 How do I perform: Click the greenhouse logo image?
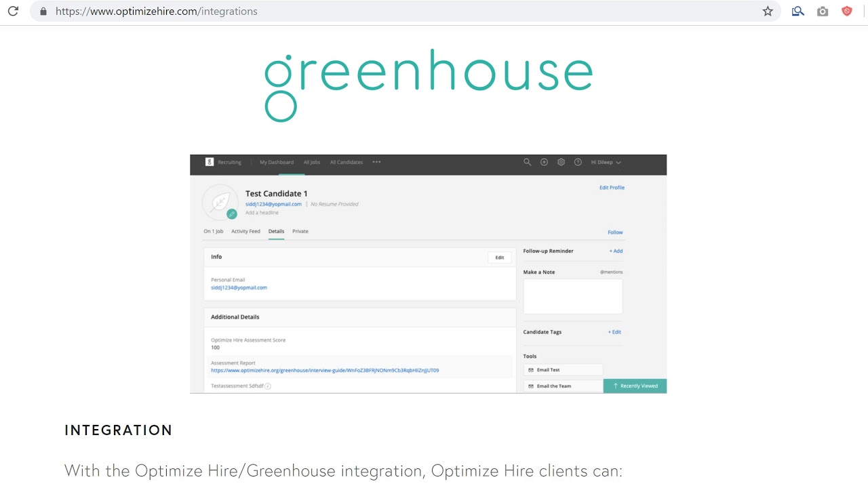tap(429, 85)
